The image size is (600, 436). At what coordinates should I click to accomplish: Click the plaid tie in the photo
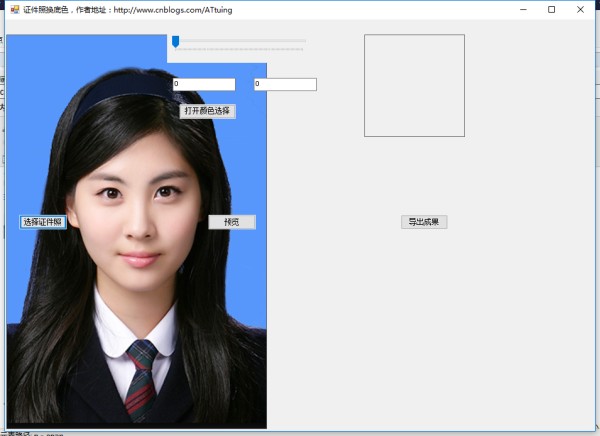coord(141,379)
